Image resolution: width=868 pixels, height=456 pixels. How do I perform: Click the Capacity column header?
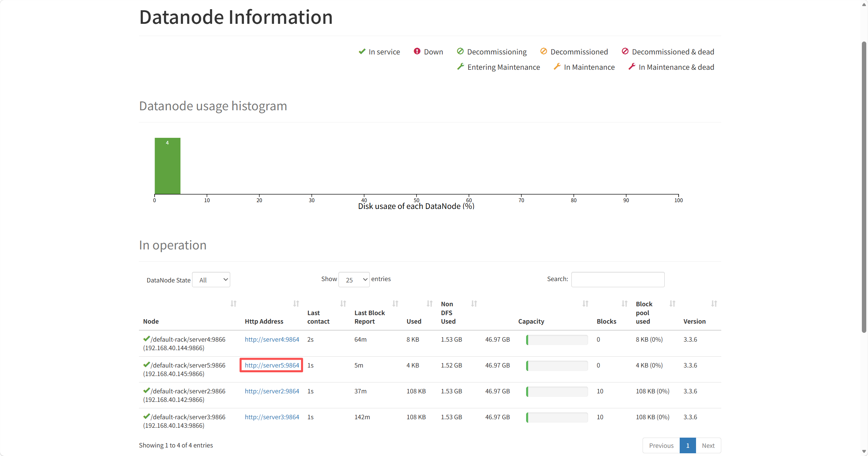[531, 321]
